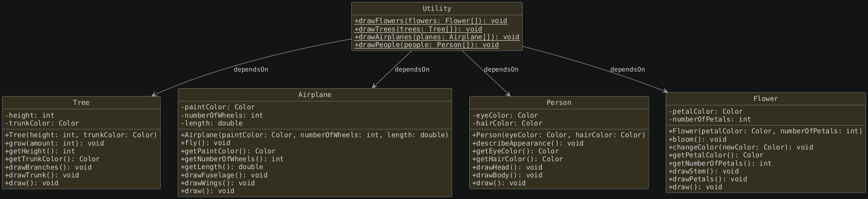The image size is (868, 199).
Task: Select the Person class title
Action: 559,102
